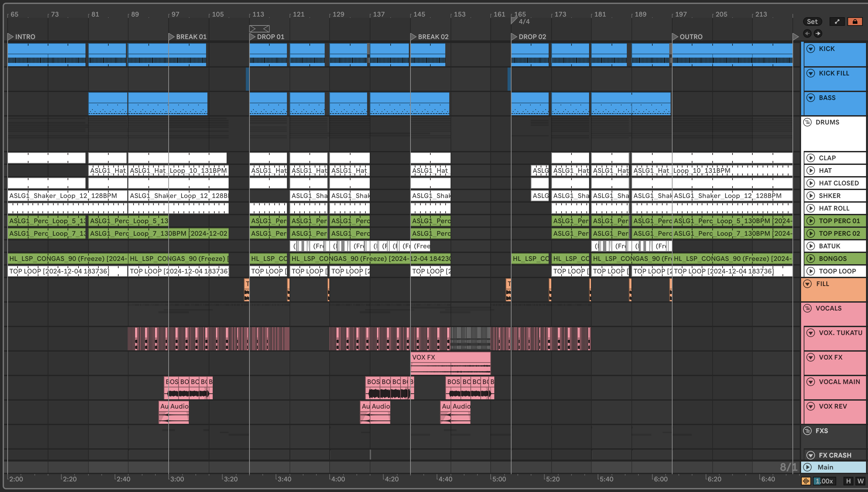Select first Audio clip on VOX REV track
The image size is (868, 492).
pyautogui.click(x=164, y=412)
